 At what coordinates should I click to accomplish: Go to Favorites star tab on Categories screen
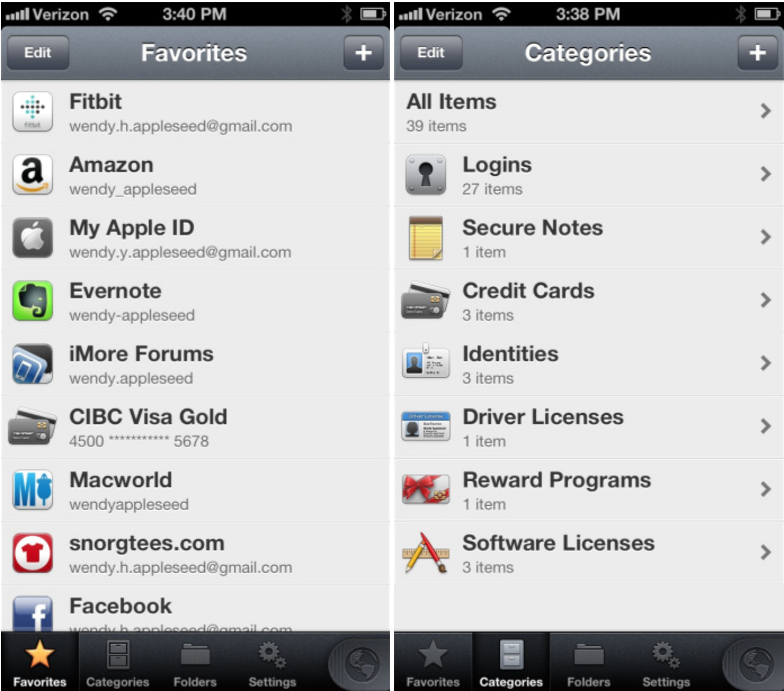tap(433, 663)
